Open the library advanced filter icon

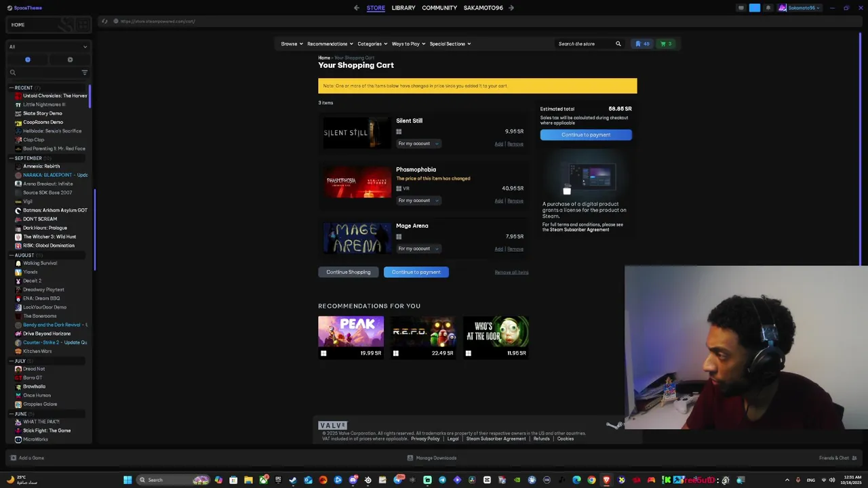(x=85, y=73)
